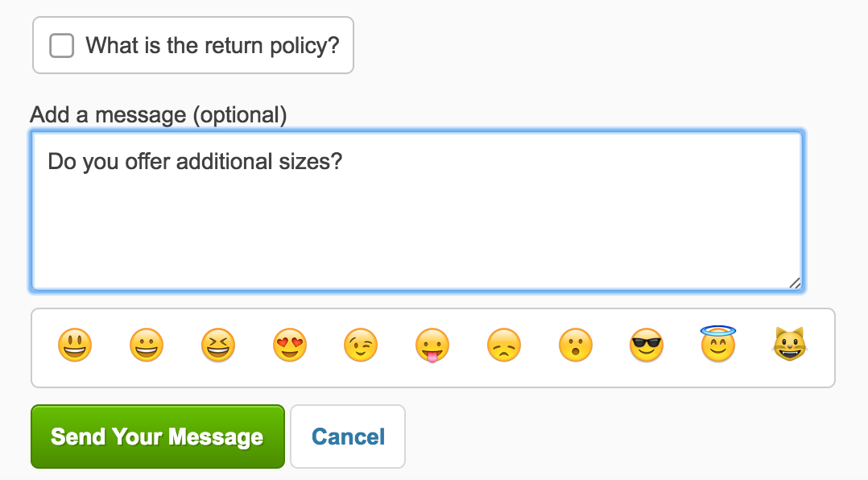Viewport: 868px width, 480px height.
Task: Insert the sad disappointed face emoji
Action: coord(504,346)
